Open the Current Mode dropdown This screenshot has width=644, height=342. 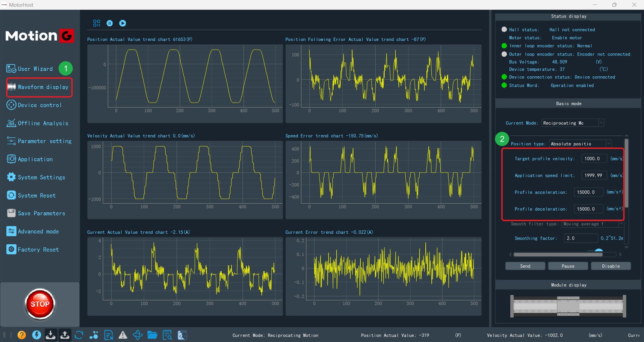pyautogui.click(x=573, y=123)
